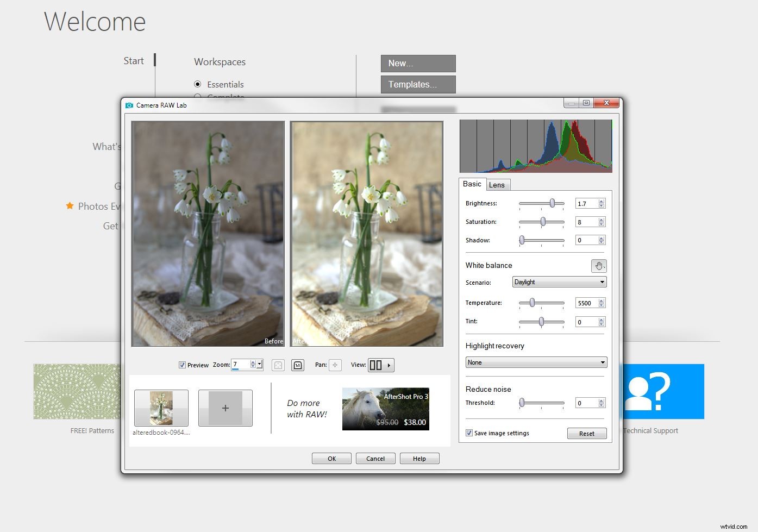
Task: Expand the View layout options arrow
Action: tap(390, 365)
